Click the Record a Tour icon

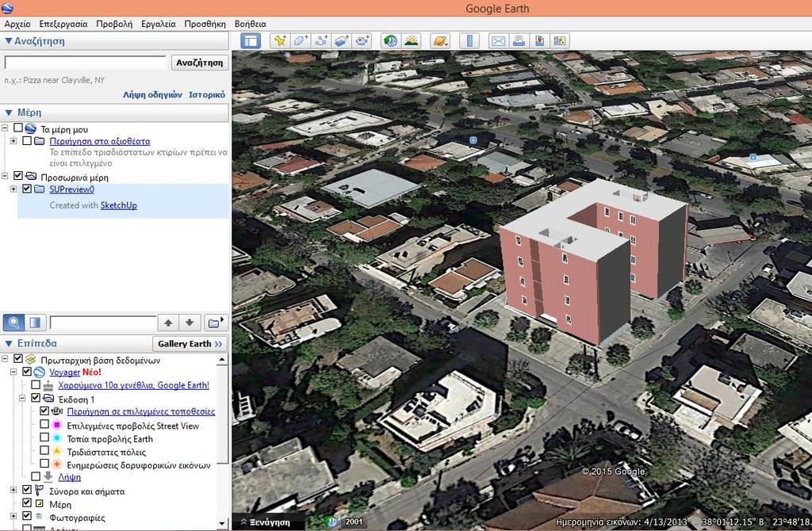(x=362, y=41)
